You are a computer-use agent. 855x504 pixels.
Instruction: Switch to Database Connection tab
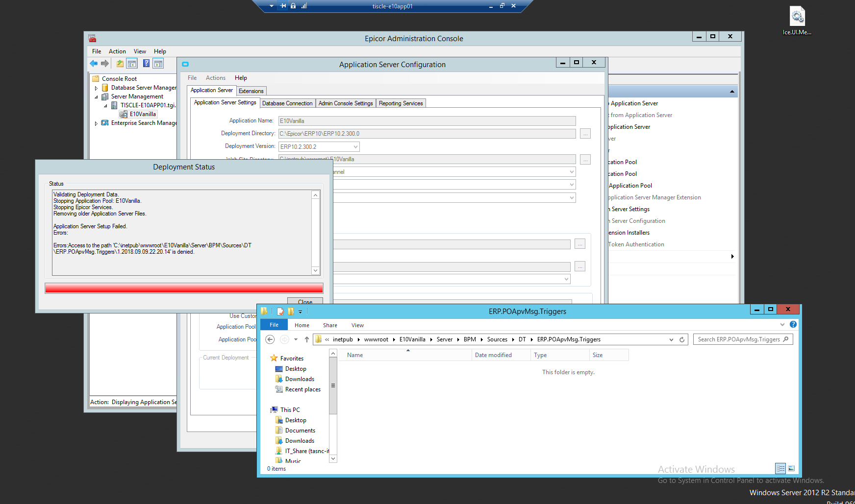(x=287, y=103)
